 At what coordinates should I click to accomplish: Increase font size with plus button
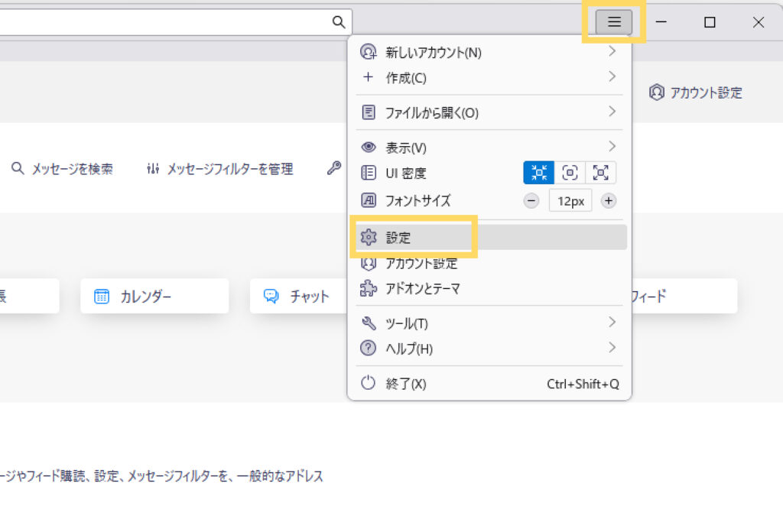point(609,201)
